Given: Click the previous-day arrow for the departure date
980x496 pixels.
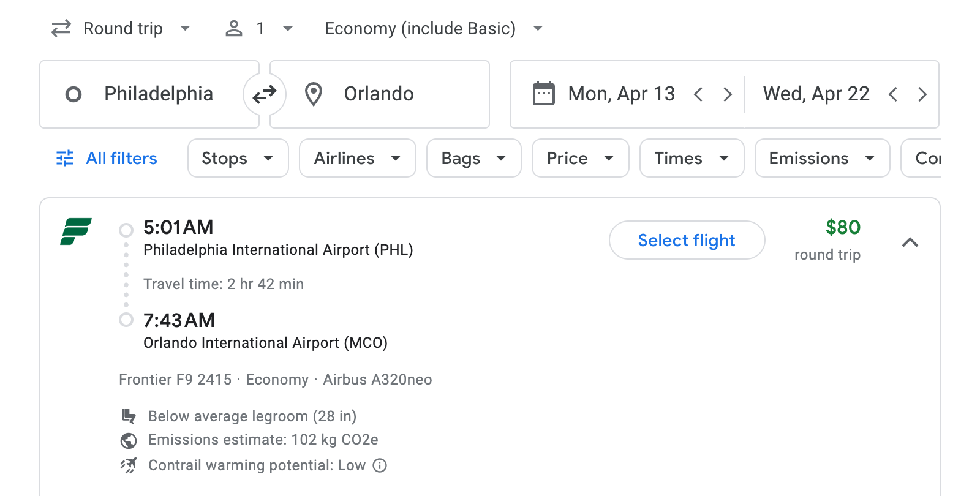Looking at the screenshot, I should pos(698,94).
